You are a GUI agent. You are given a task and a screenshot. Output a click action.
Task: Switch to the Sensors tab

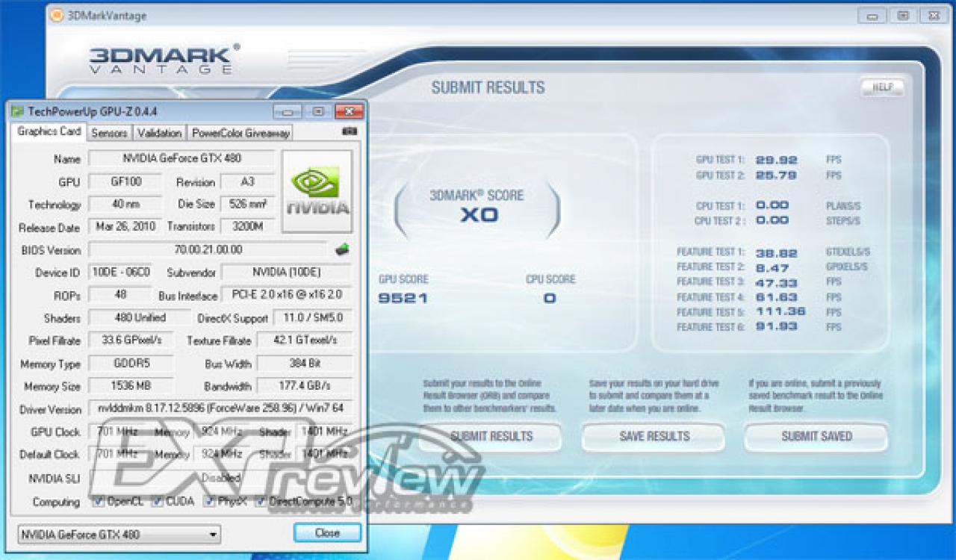109,133
